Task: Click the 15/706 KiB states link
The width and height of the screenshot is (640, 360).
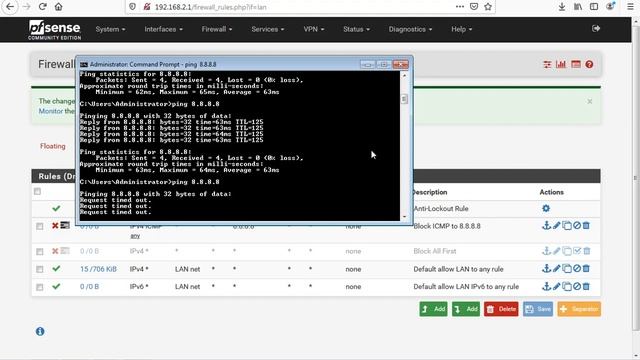Action: [x=98, y=269]
